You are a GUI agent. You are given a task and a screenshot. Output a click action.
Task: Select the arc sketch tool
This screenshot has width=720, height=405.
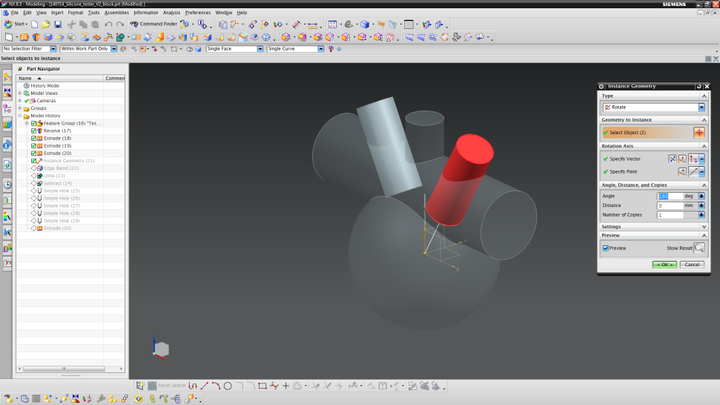click(216, 386)
